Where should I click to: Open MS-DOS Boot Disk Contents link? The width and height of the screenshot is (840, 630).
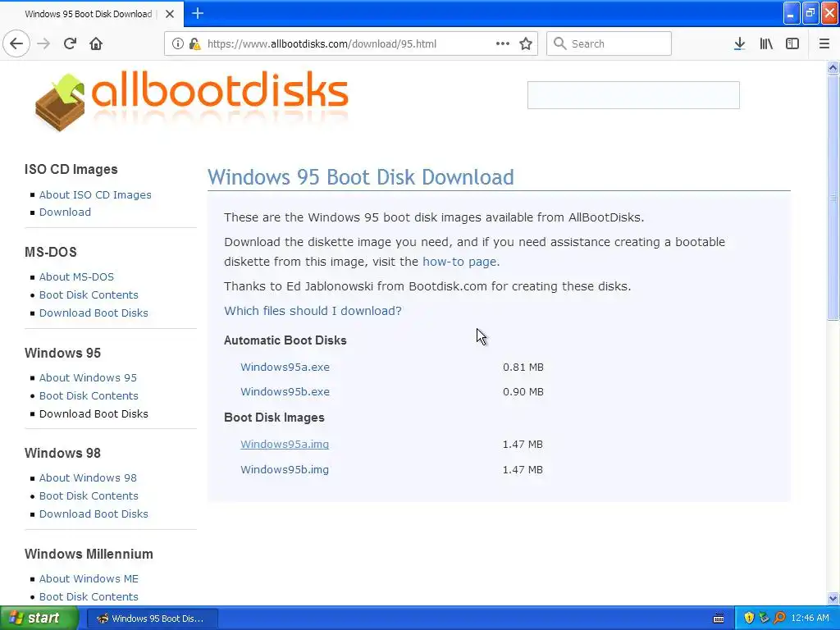[x=89, y=294]
